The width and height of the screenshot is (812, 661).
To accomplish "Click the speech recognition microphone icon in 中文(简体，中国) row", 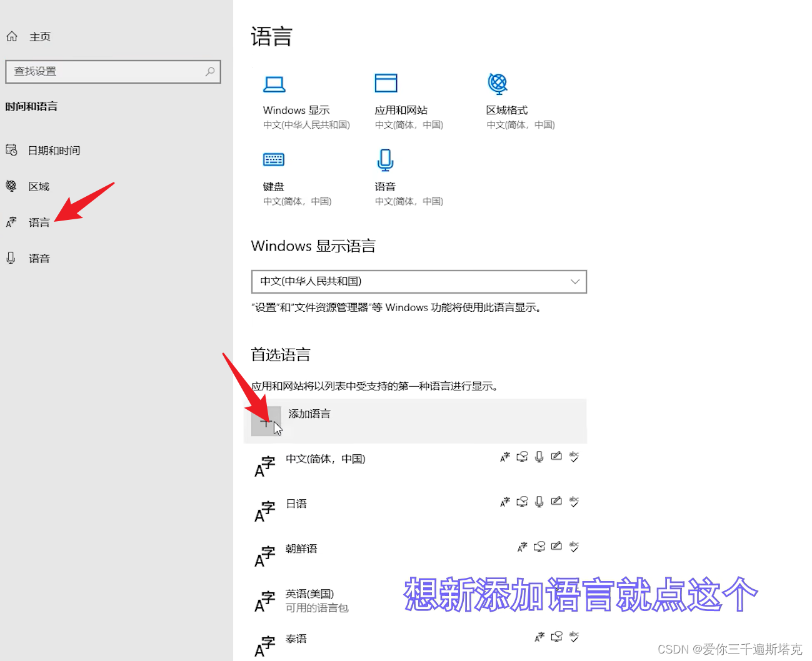I will point(539,457).
